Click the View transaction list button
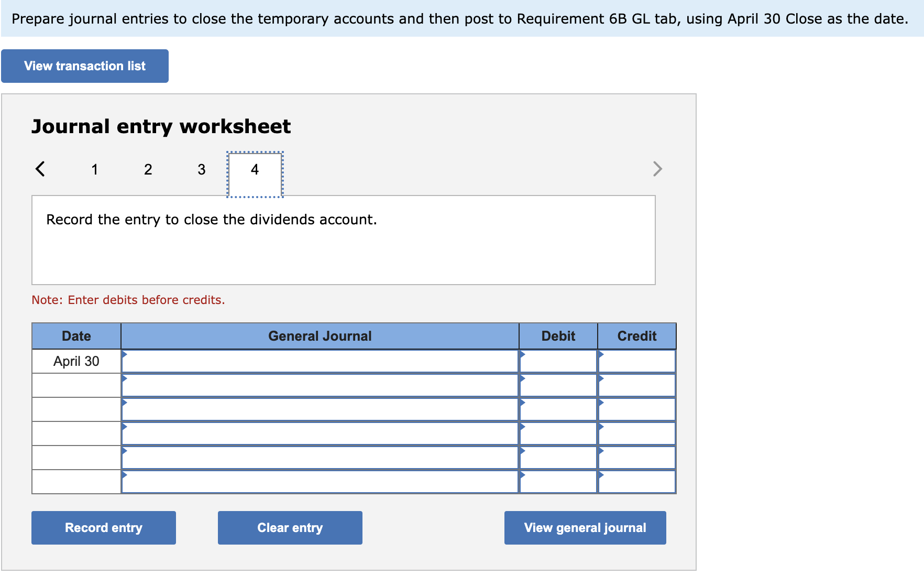This screenshot has height=586, width=924. point(84,66)
